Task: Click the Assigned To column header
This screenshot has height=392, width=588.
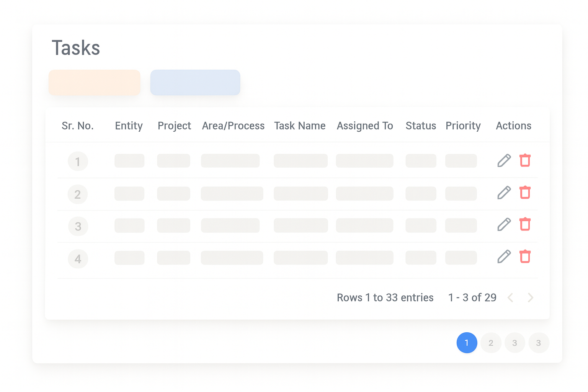Action: 365,126
